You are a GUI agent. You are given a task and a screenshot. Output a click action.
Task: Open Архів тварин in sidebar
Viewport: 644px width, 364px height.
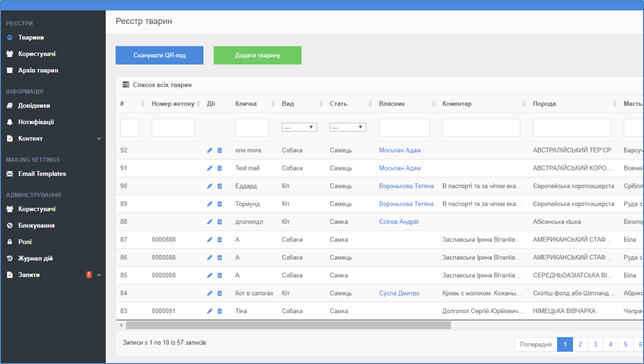[38, 70]
